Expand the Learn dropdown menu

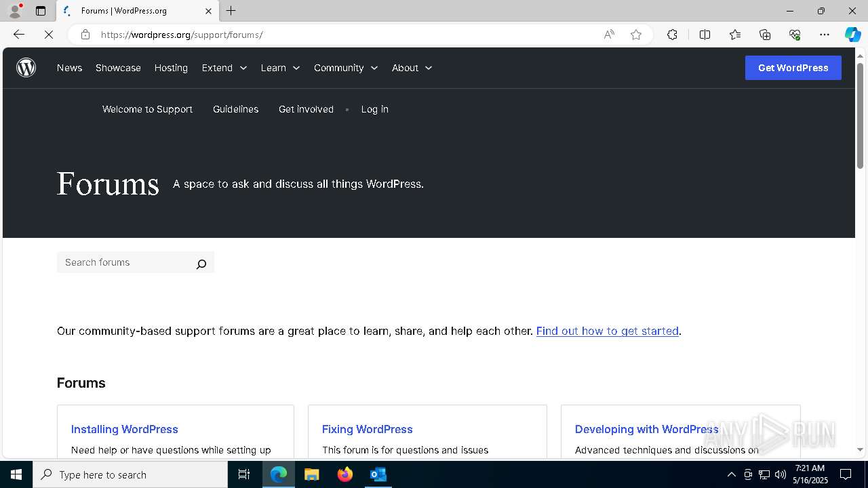[x=280, y=68]
